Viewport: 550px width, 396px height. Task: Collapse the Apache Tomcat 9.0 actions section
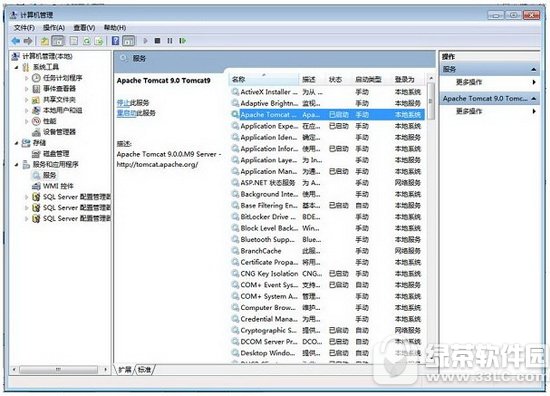[x=534, y=99]
